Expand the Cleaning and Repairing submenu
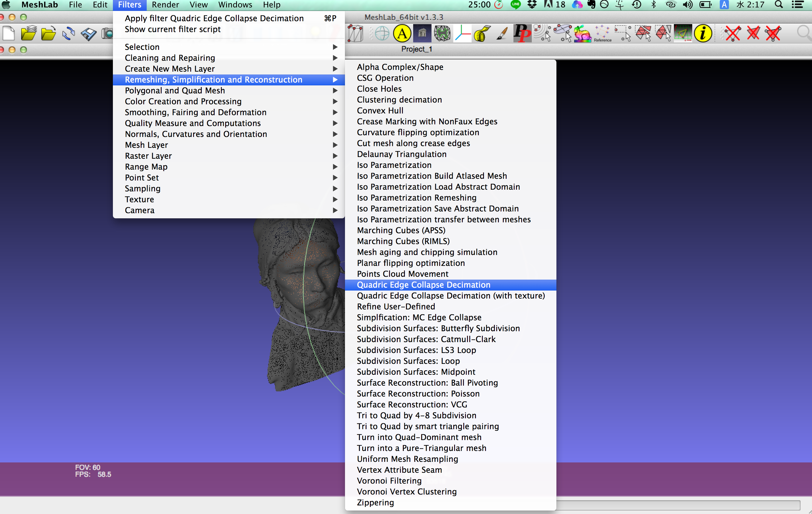Image resolution: width=812 pixels, height=514 pixels. click(229, 58)
